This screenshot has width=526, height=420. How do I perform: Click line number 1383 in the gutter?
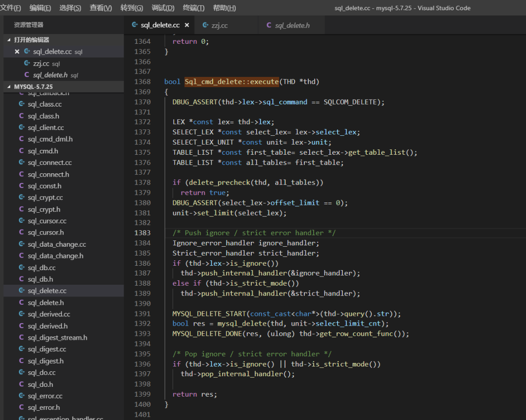142,233
